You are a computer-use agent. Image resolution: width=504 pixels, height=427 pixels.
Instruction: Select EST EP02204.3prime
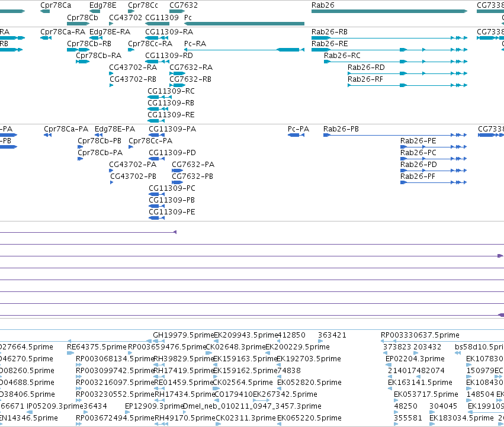(x=415, y=359)
